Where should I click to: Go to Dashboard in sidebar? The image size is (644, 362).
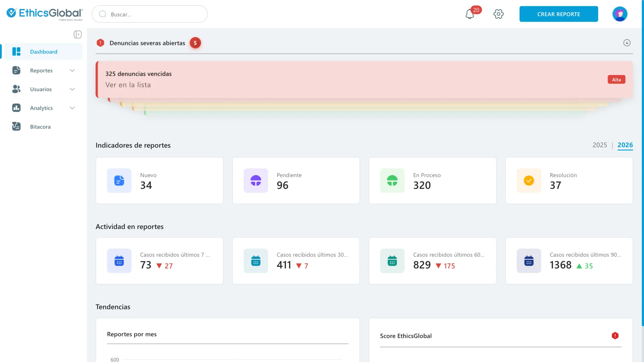point(43,51)
